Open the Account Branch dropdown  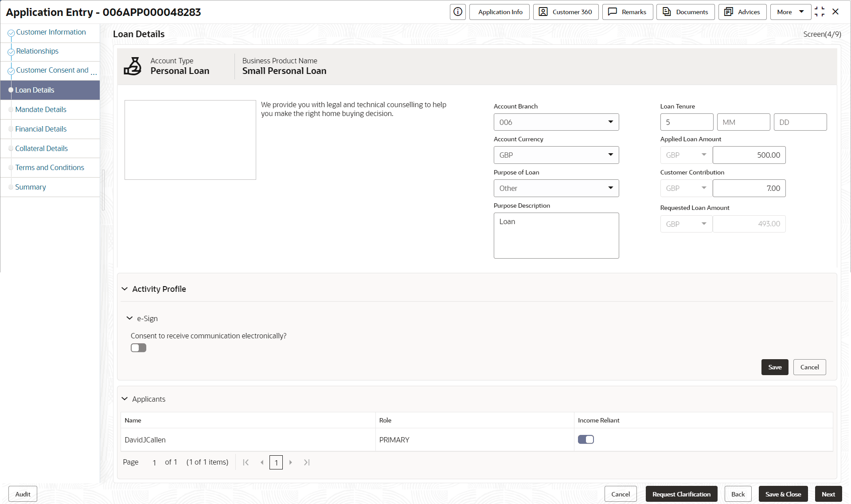(556, 122)
